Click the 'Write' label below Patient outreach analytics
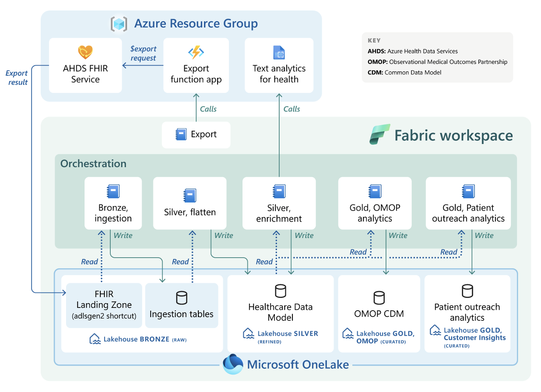Screen dimensions: 541x392 click(484, 235)
